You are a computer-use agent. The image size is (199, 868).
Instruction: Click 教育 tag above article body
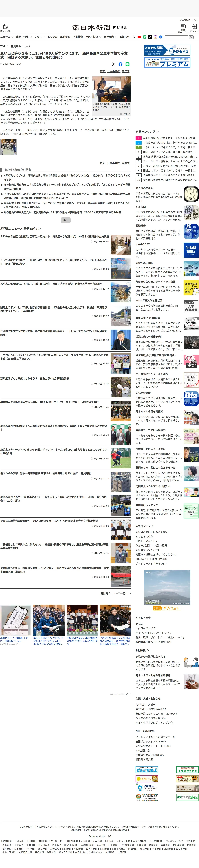102,71
